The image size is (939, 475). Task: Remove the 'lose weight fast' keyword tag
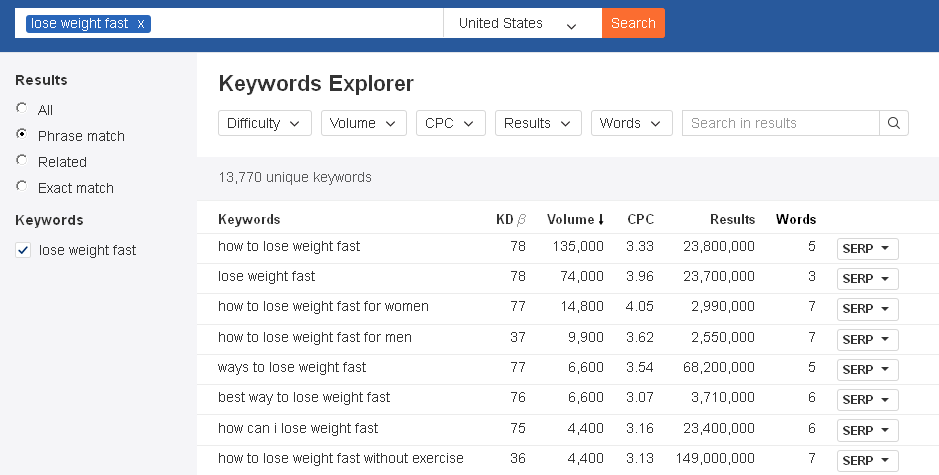point(140,23)
